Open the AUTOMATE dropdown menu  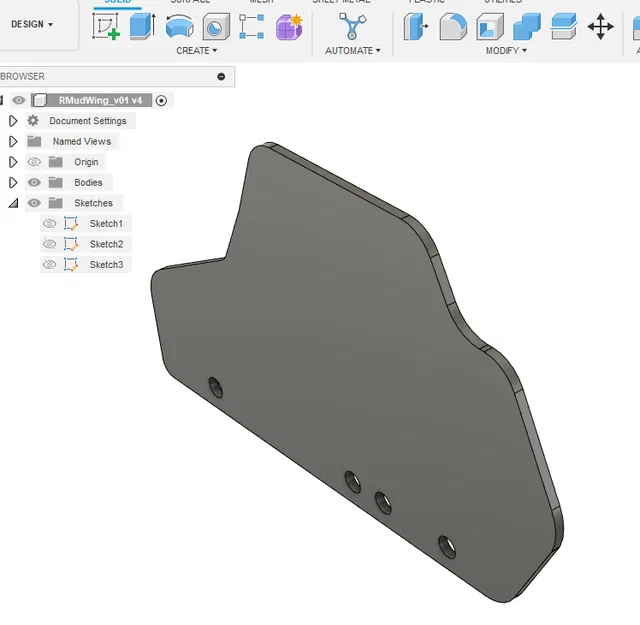pyautogui.click(x=353, y=51)
